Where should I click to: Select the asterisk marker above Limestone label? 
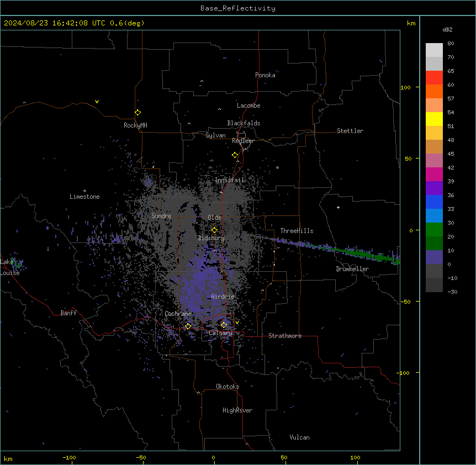(84, 191)
